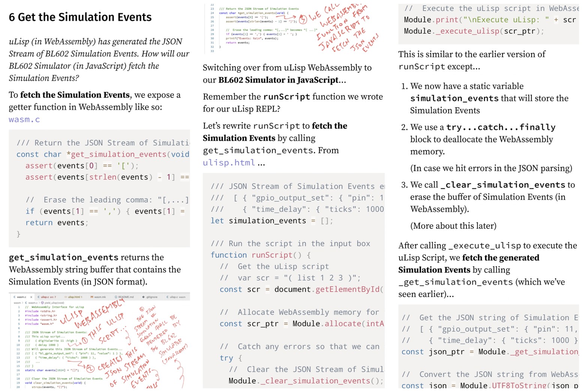Open the wasm.c source link
The image size is (588, 392).
tap(24, 120)
